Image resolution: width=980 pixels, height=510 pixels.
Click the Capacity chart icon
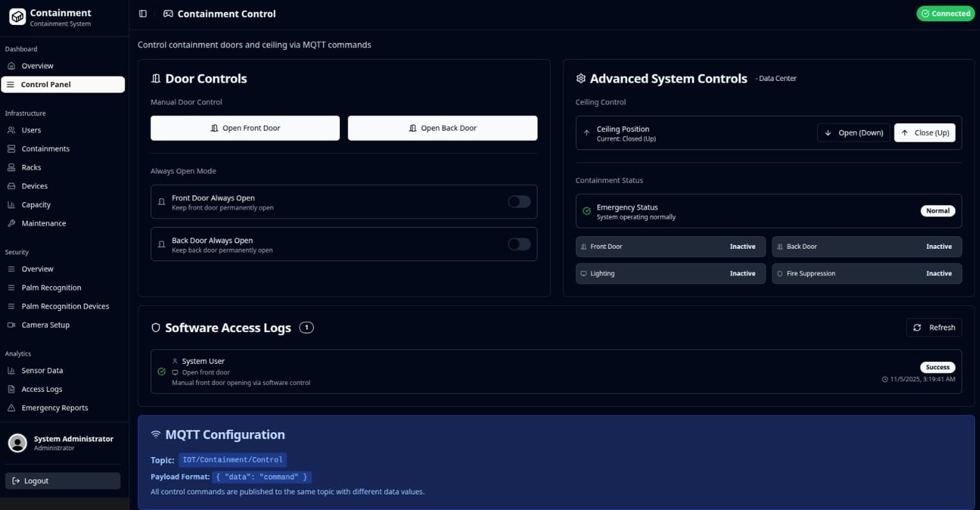(11, 205)
